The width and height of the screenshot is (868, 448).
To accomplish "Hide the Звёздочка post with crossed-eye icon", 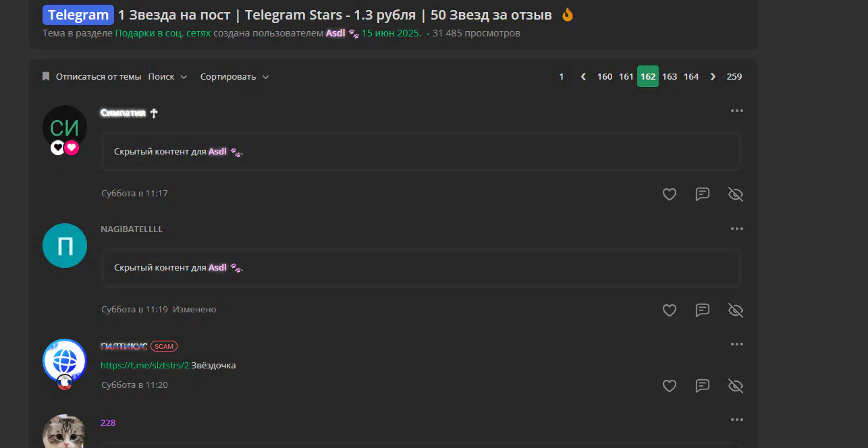I will coord(736,386).
